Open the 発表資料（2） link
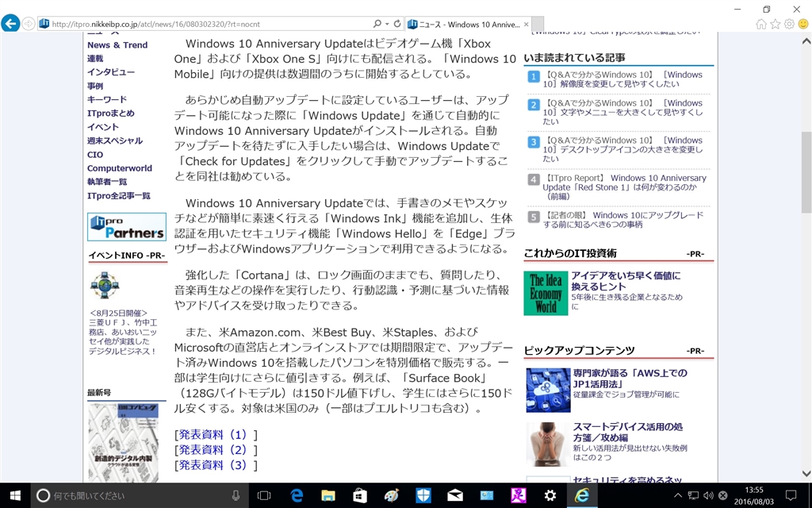The image size is (812, 508). pos(216,449)
